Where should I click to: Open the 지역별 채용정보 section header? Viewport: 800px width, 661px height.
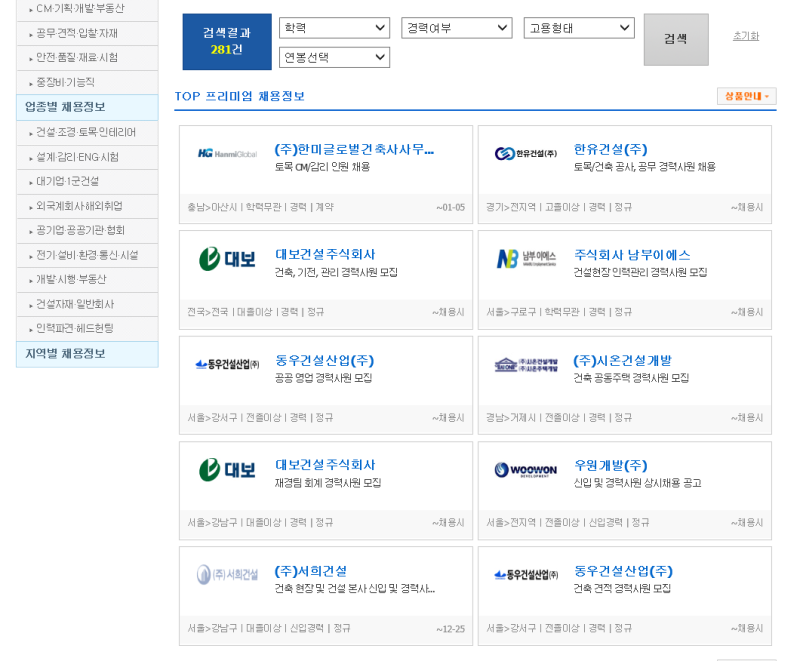[x=87, y=354]
